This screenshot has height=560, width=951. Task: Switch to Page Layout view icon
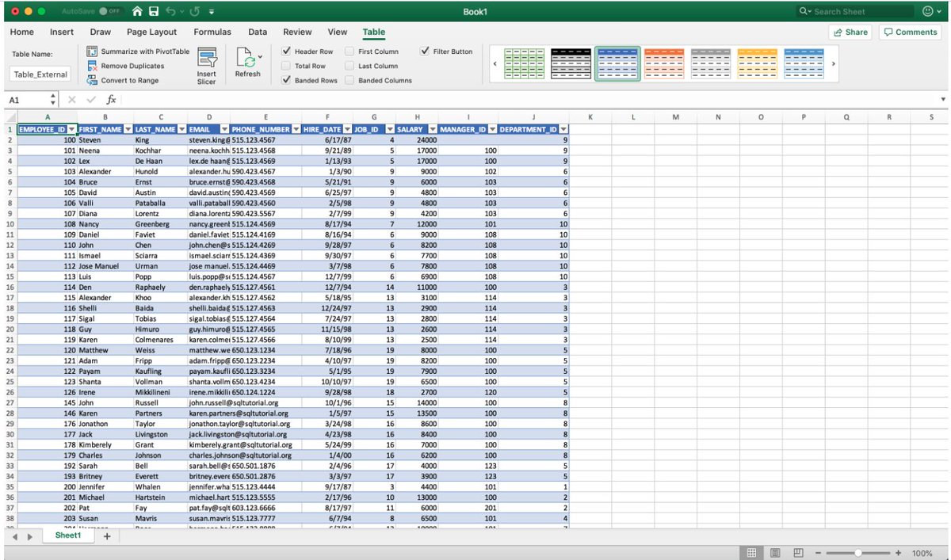coord(775,552)
